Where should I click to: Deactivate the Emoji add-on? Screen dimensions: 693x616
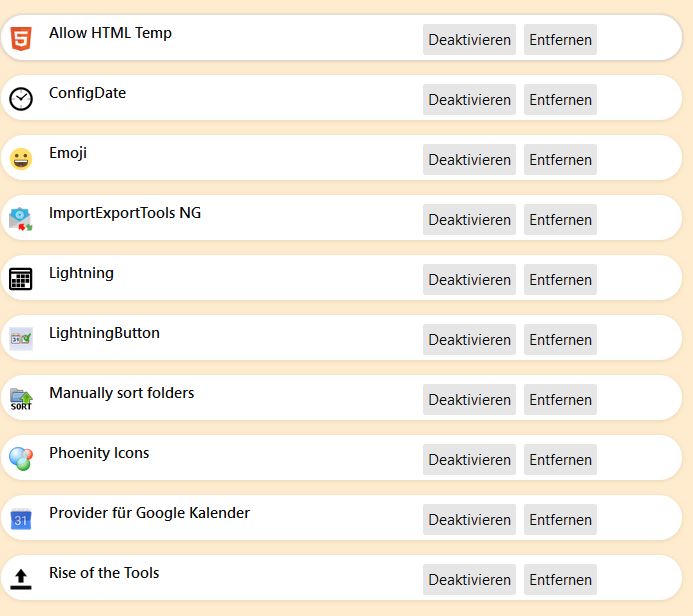pos(469,160)
